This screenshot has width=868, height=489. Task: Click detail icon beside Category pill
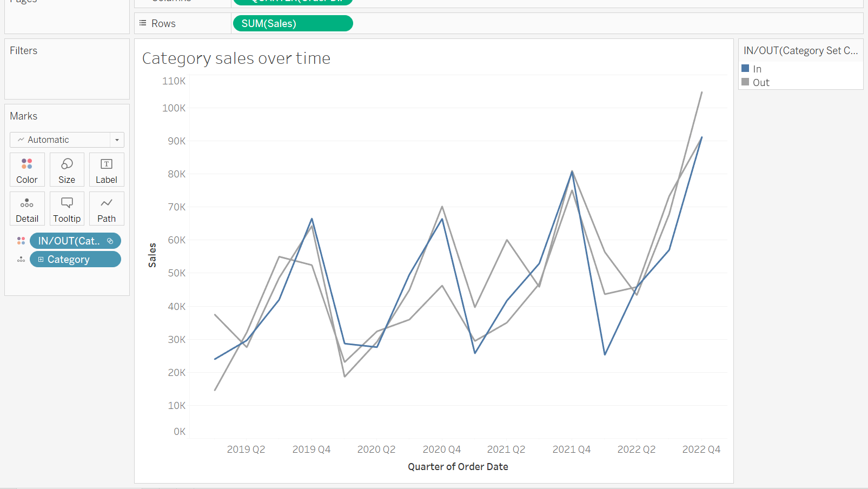pos(21,260)
